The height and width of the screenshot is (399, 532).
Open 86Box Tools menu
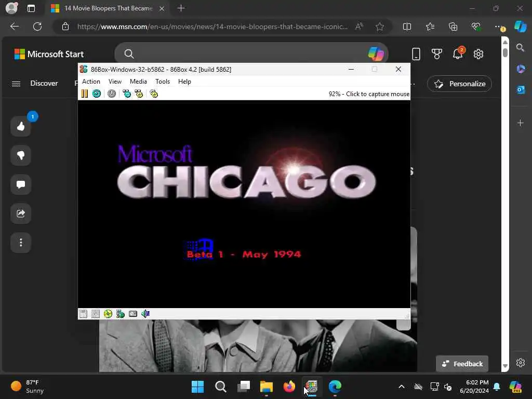163,82
